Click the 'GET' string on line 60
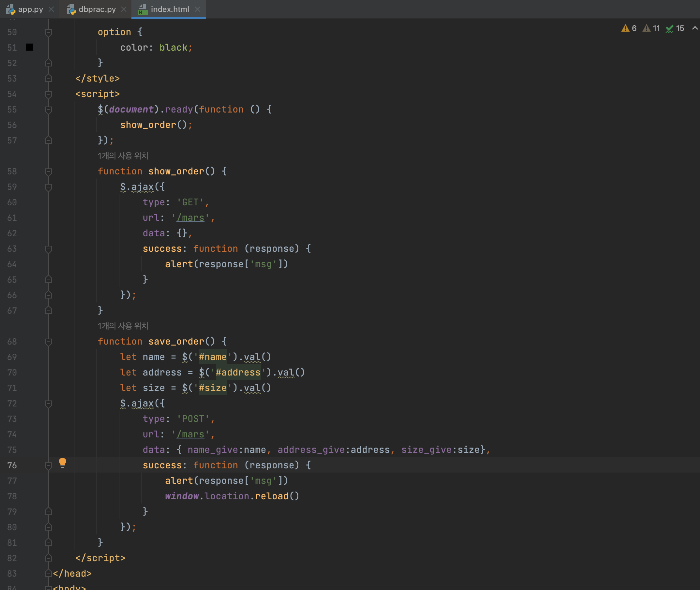 pos(190,202)
